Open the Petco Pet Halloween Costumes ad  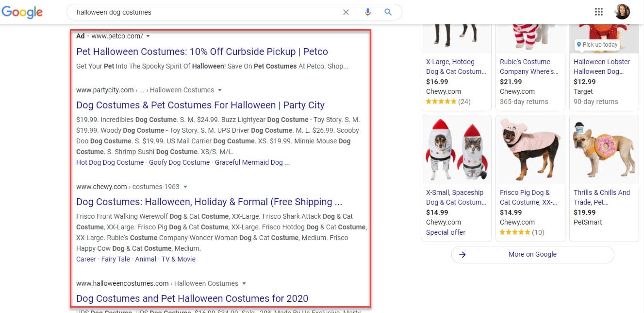[x=202, y=52]
